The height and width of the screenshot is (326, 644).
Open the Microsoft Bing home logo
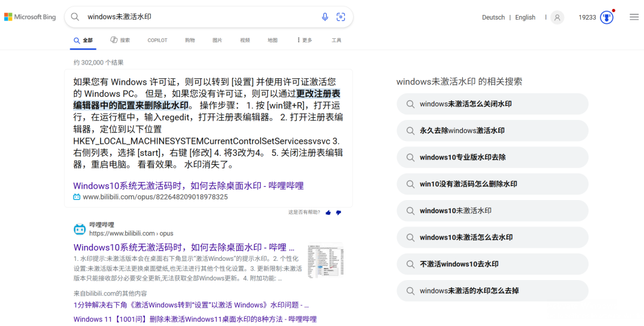30,17
